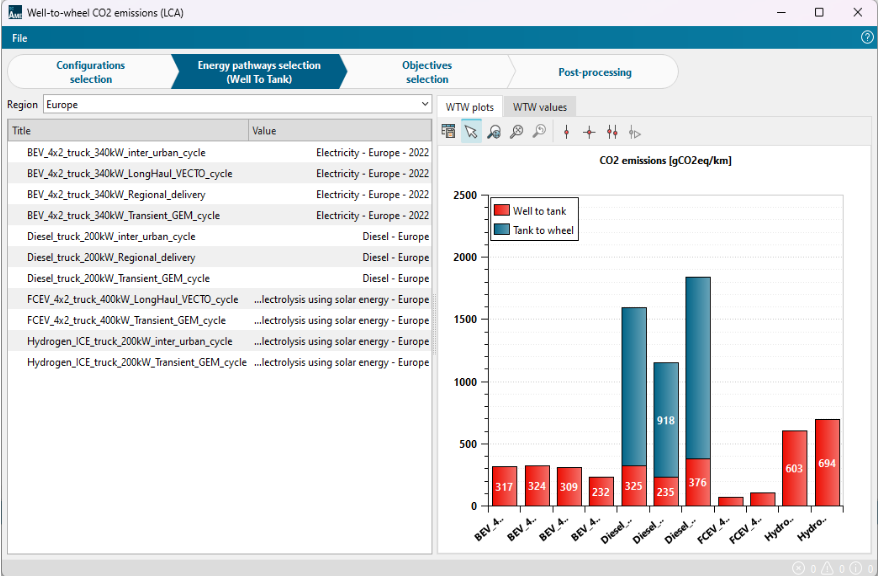878x576 pixels.
Task: Go to Objectives selection step
Action: tap(427, 72)
